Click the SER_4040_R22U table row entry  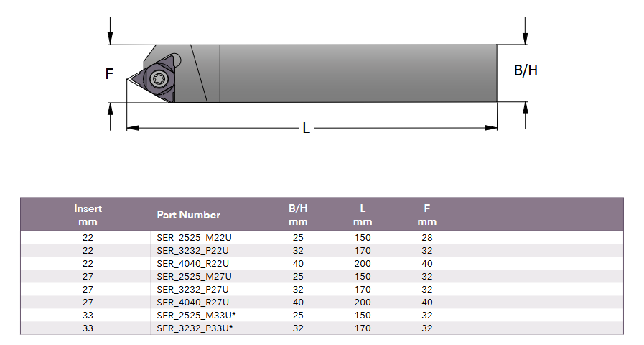pyautogui.click(x=194, y=264)
